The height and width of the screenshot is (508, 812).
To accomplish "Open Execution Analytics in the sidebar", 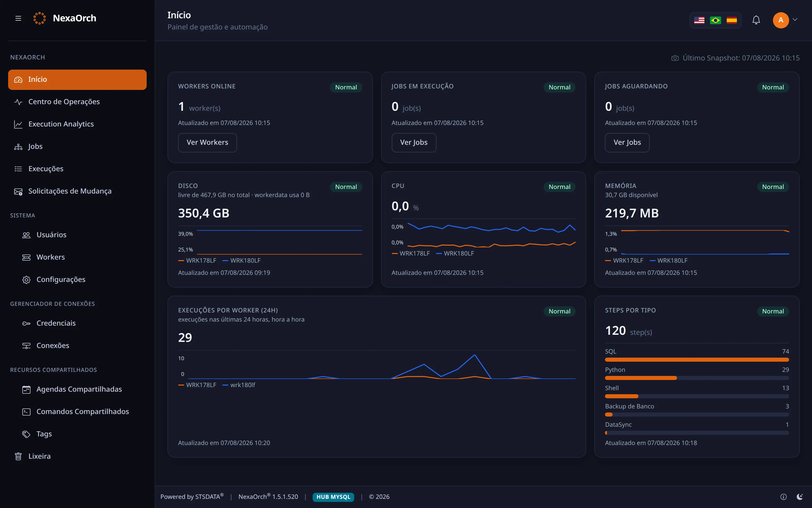I will 77,124.
